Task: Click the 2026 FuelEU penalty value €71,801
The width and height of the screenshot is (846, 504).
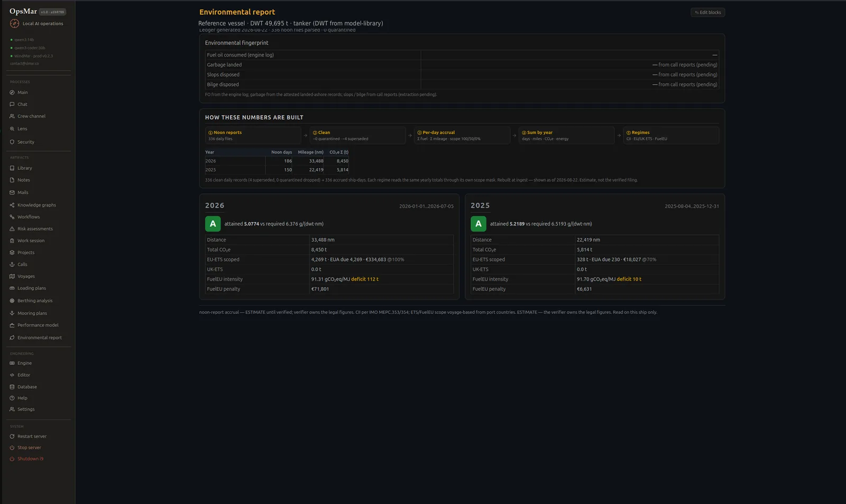Action: (320, 289)
